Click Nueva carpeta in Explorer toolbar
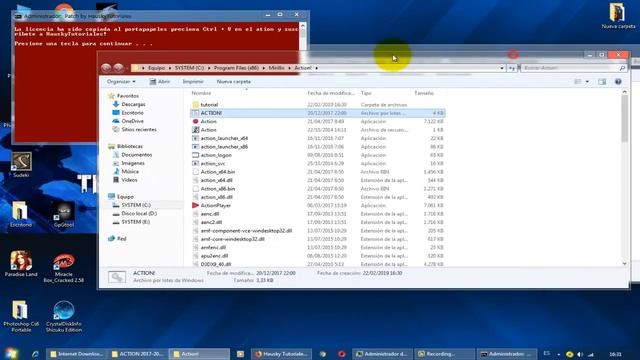The height and width of the screenshot is (360, 640). pyautogui.click(x=233, y=82)
